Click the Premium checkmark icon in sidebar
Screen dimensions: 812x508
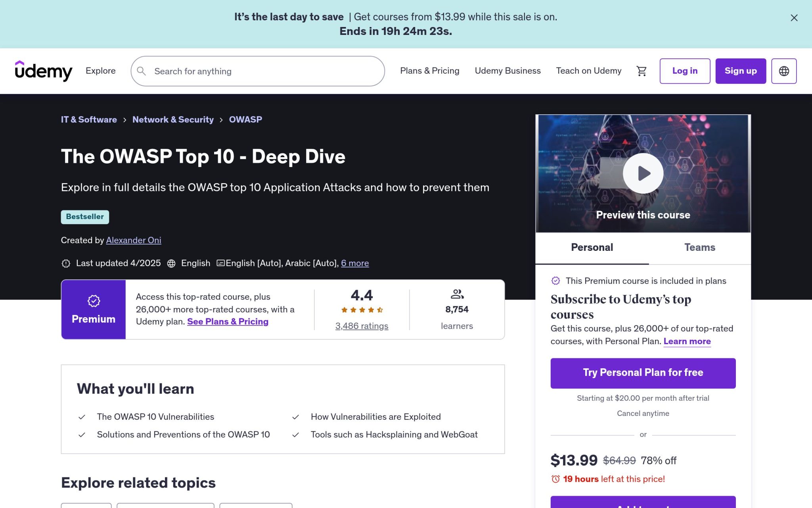point(556,281)
